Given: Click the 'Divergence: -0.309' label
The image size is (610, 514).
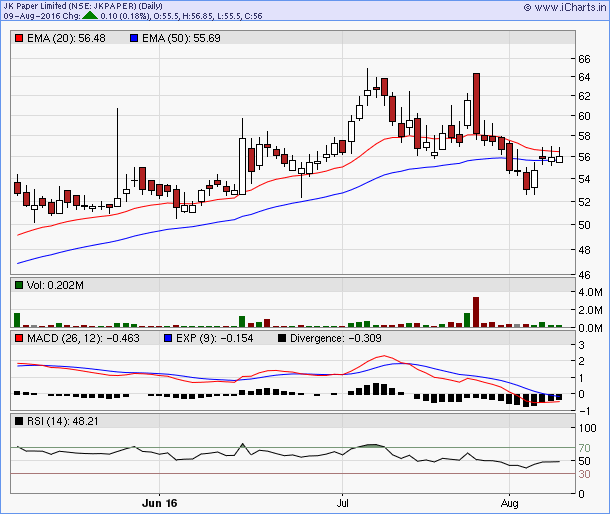Looking at the screenshot, I should (336, 338).
